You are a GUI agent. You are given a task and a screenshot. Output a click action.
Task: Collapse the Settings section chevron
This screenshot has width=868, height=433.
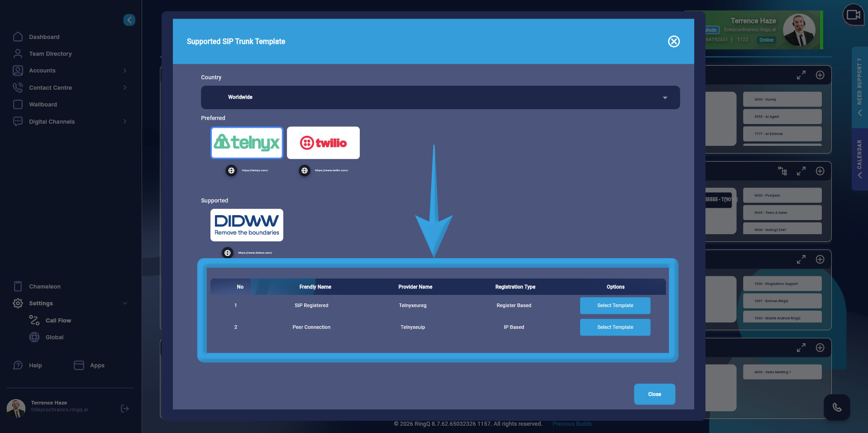click(x=125, y=303)
